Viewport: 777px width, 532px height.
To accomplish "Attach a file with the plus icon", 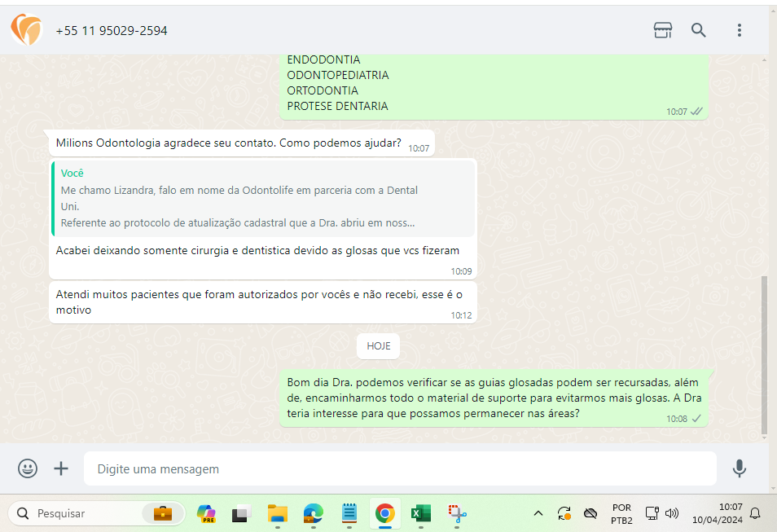I will [x=61, y=468].
